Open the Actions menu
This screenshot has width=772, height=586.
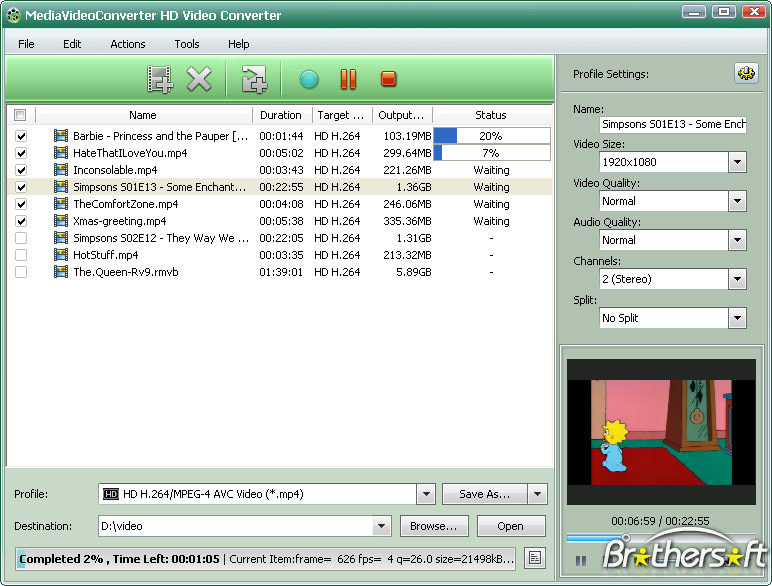(127, 44)
